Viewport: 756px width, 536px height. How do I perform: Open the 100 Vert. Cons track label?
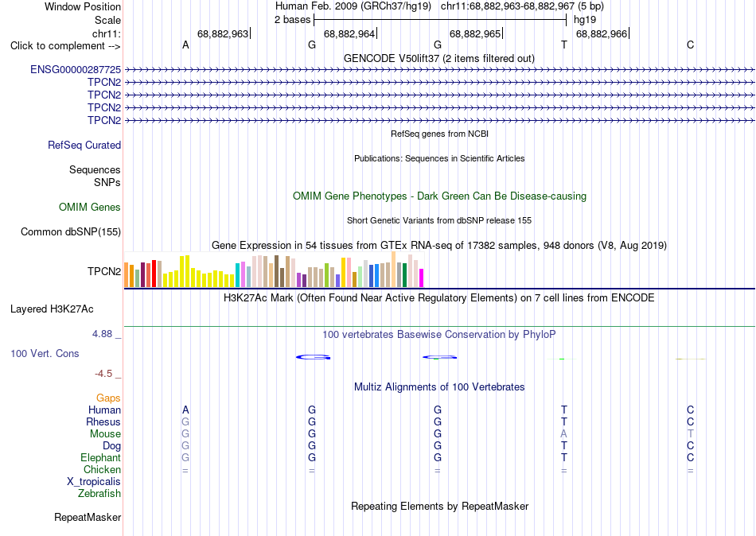pos(45,353)
